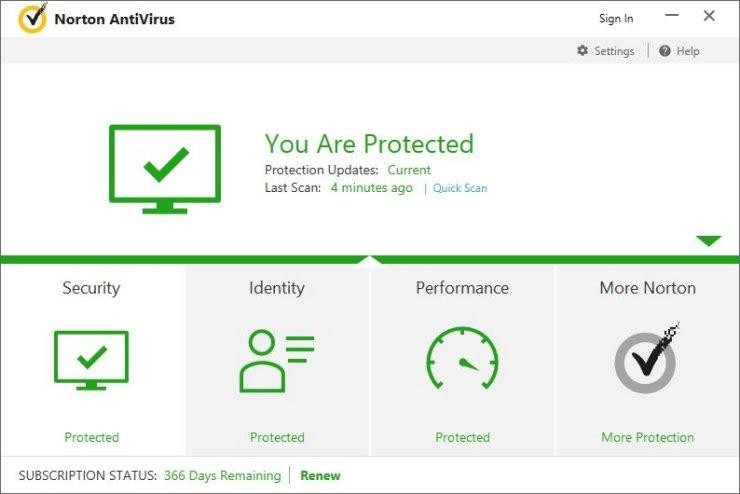Open the Identity tab

[277, 360]
